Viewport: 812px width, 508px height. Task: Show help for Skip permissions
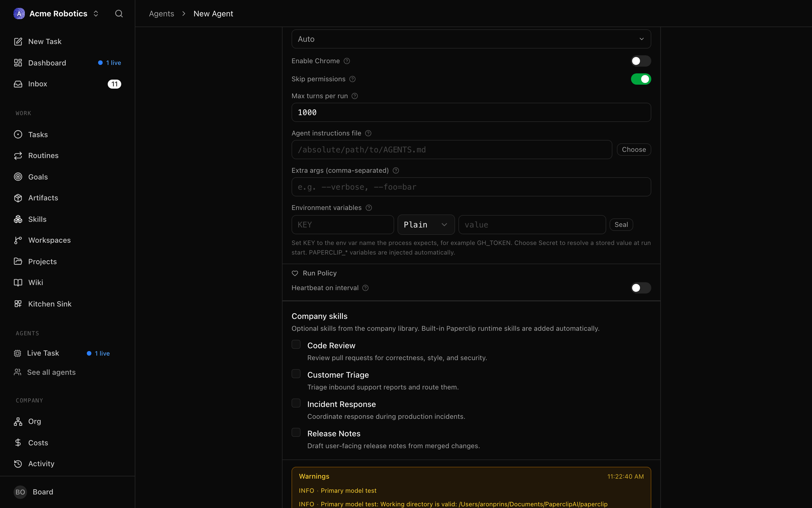[x=352, y=79]
